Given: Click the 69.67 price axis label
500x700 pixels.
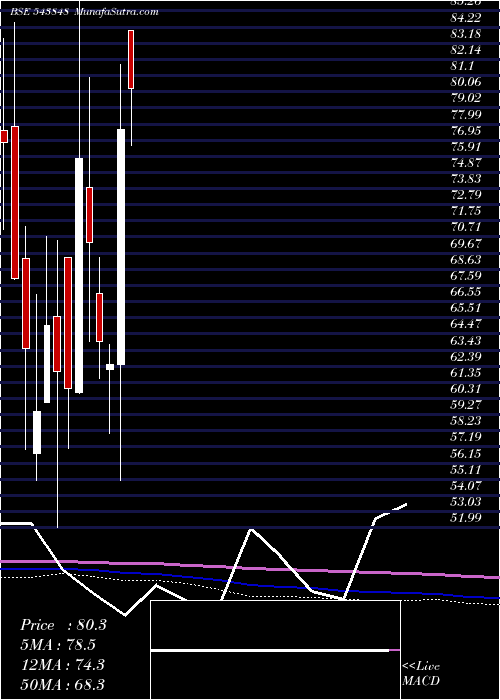Looking at the screenshot, I should tap(467, 243).
